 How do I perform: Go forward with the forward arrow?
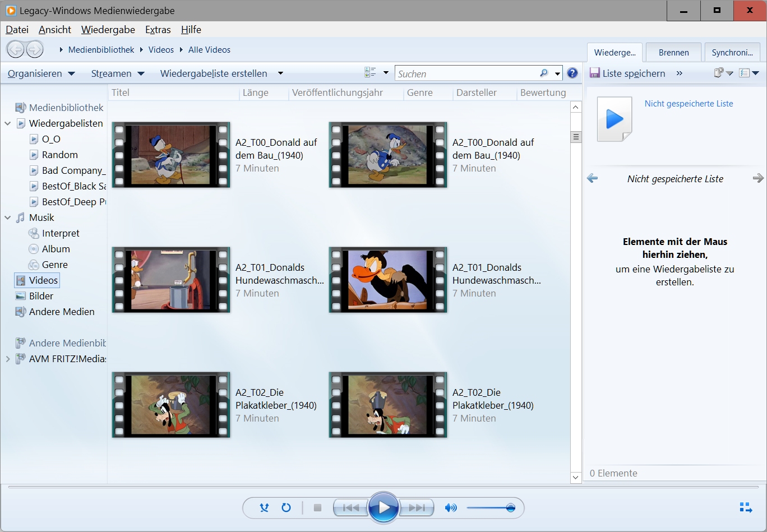click(x=34, y=49)
